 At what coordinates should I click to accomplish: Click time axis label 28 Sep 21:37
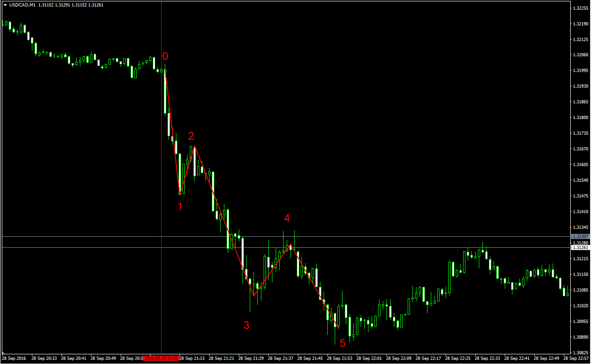point(281,358)
